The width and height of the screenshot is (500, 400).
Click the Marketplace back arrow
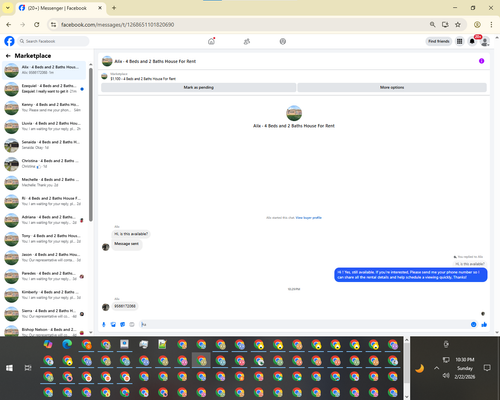click(x=8, y=56)
